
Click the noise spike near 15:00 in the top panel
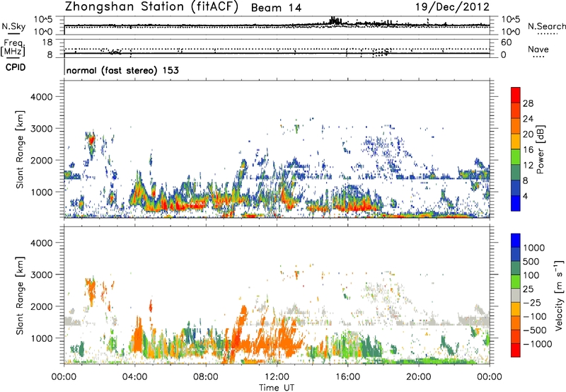pos(333,21)
